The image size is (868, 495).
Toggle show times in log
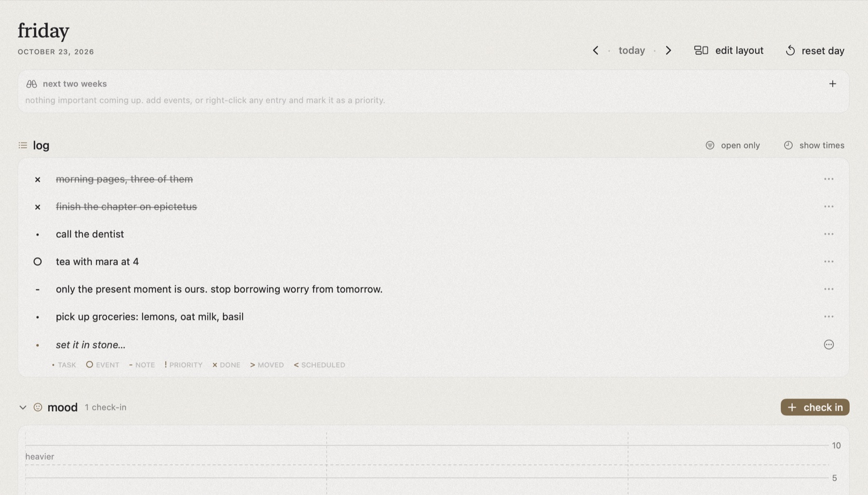point(814,145)
